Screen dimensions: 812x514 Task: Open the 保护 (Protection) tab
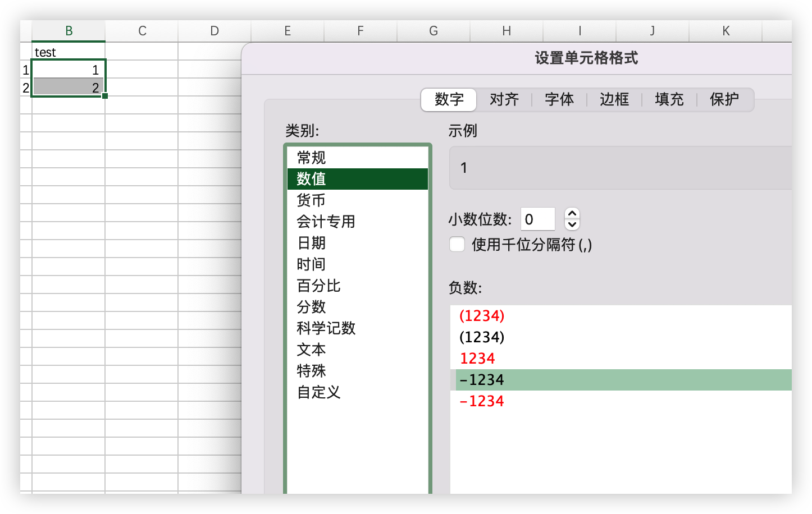point(724,99)
